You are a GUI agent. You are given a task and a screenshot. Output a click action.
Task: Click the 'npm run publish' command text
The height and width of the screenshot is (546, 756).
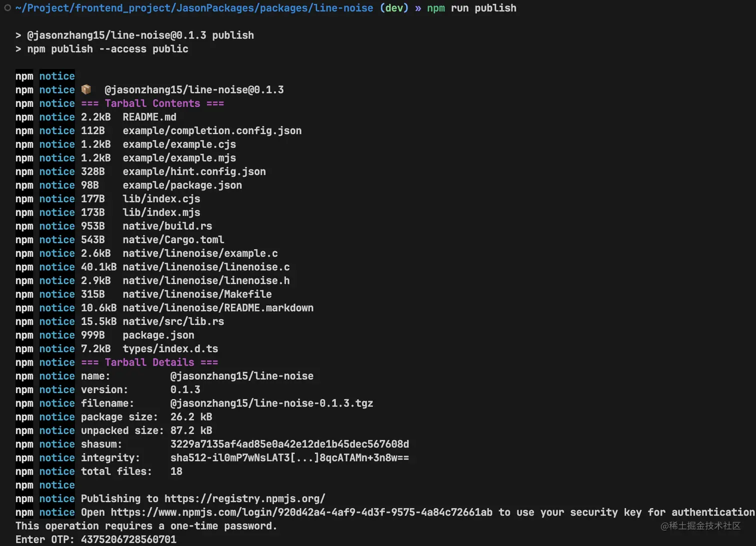click(x=471, y=8)
